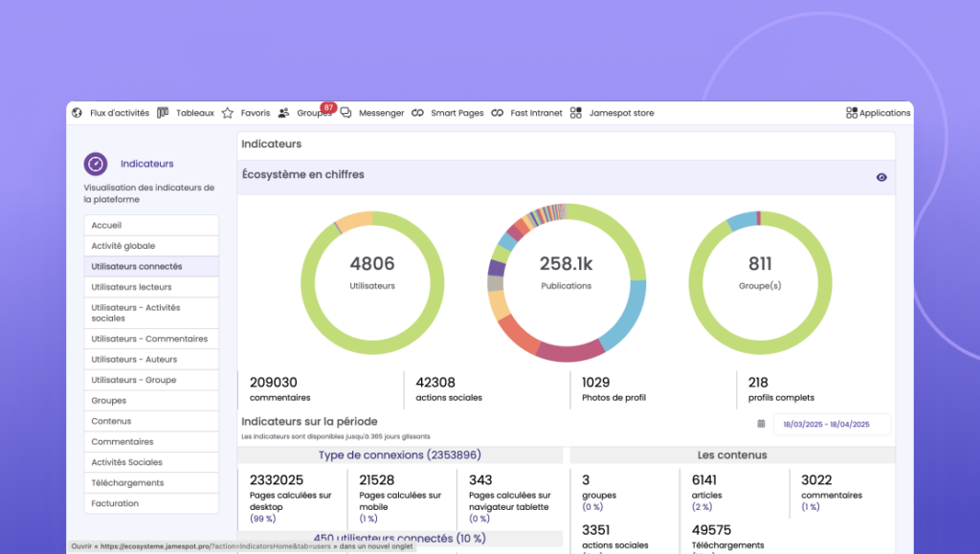Click the Favoris star icon
The width and height of the screenshot is (980, 554).
(x=228, y=113)
